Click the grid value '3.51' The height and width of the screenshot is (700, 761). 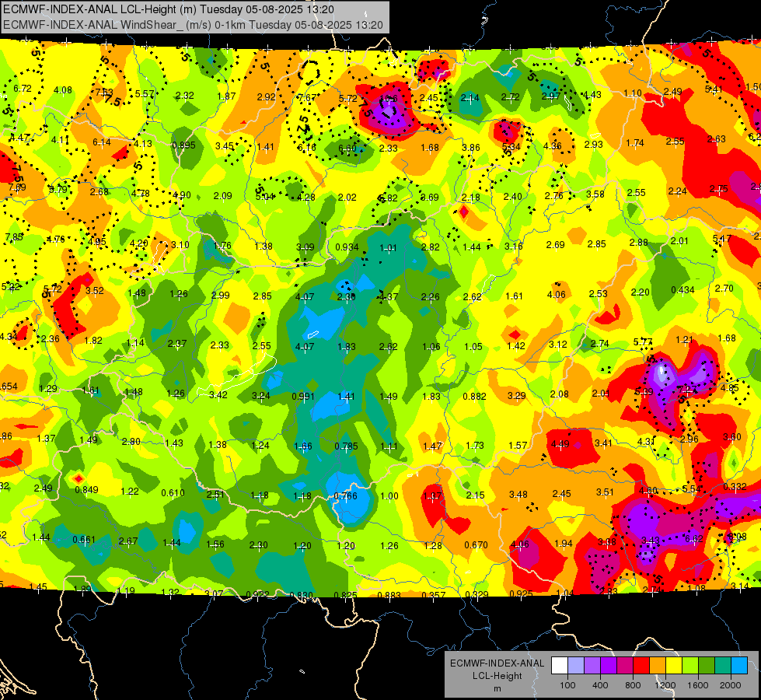(606, 492)
